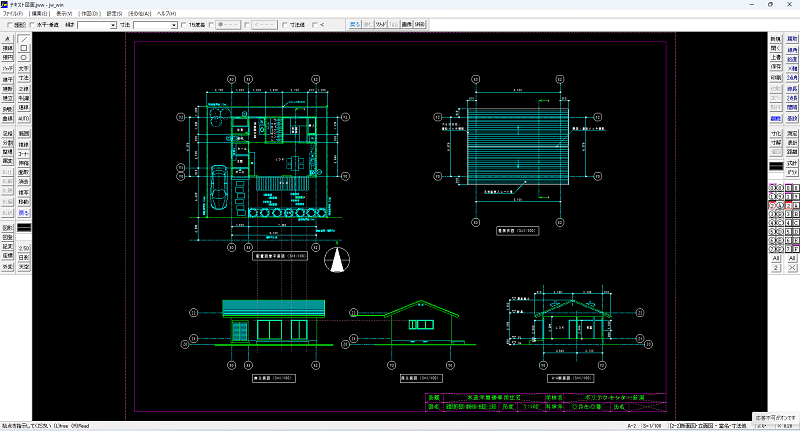
Task: Click the S=1/100 scale button in status bar
Action: (x=652, y=426)
